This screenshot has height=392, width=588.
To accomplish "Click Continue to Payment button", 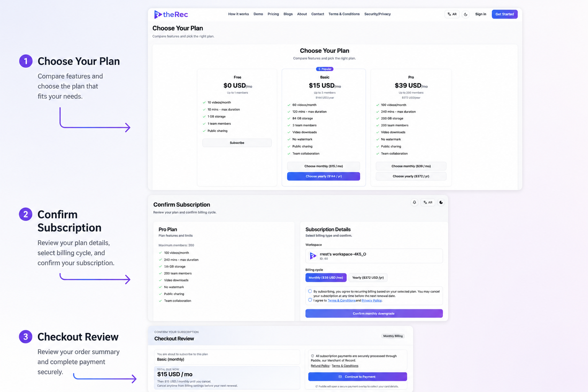I will click(358, 377).
